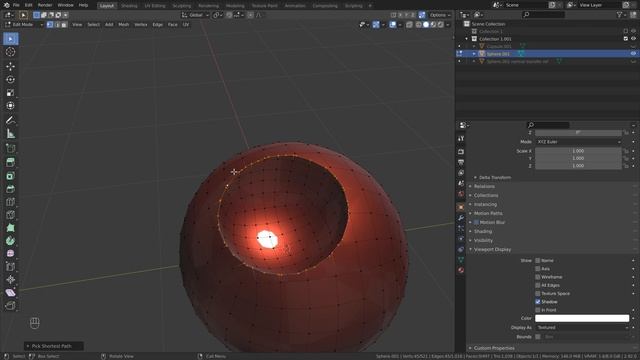Viewport: 640px width, 360px height.
Task: Enable the Name show checkbox
Action: (538, 260)
